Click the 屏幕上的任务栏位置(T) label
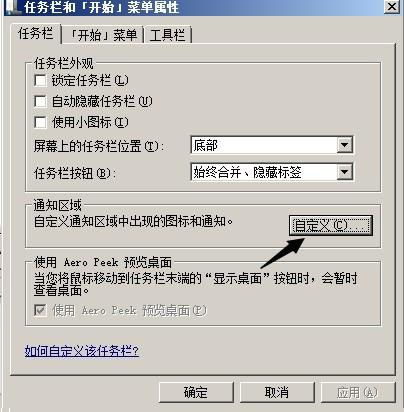Screen dimensions: 404x412 (x=99, y=146)
